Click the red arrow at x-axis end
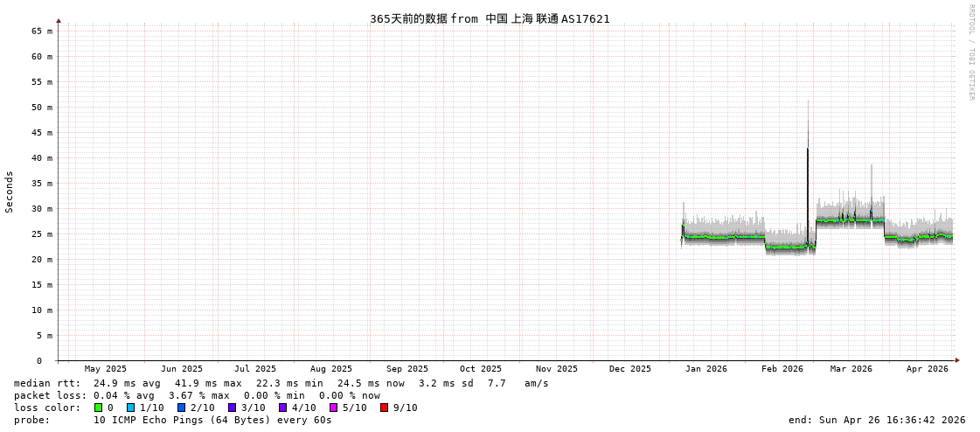This screenshot has height=432, width=980. [957, 360]
